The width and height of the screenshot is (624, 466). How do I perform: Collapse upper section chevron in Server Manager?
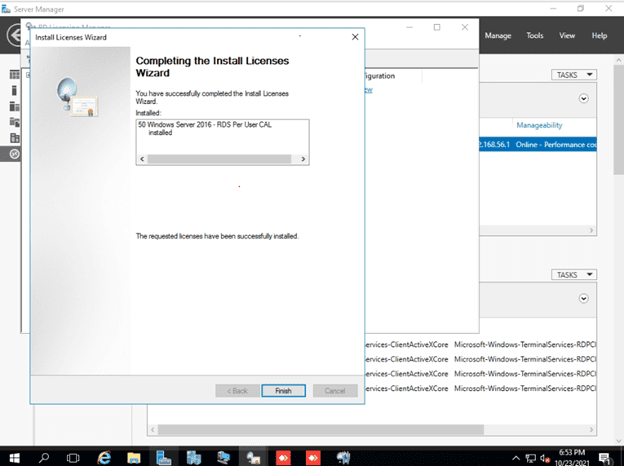583,98
